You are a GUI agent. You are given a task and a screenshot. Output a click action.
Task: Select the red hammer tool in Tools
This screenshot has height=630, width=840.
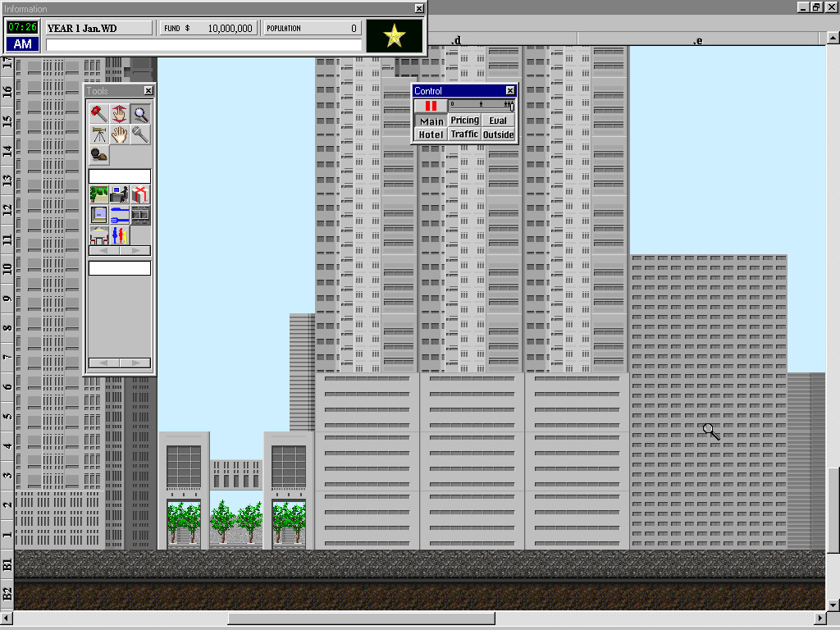pos(98,113)
